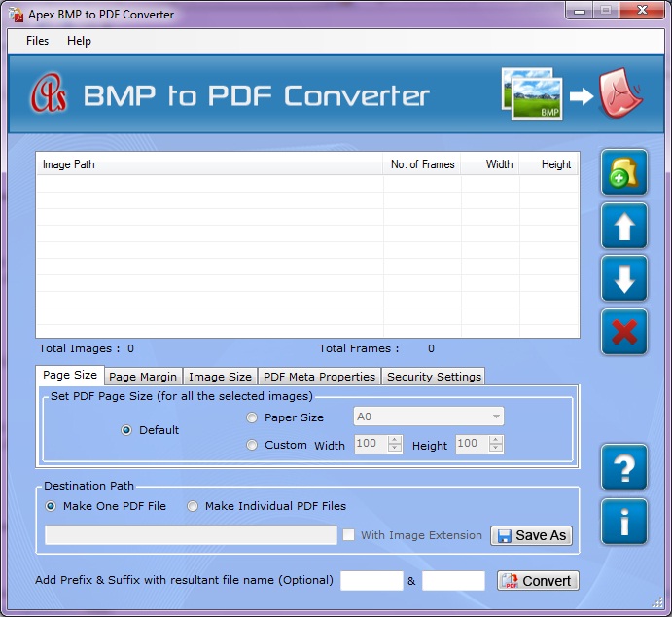Viewport: 672px width, 617px height.
Task: Select the Custom page size radio button
Action: click(x=252, y=445)
